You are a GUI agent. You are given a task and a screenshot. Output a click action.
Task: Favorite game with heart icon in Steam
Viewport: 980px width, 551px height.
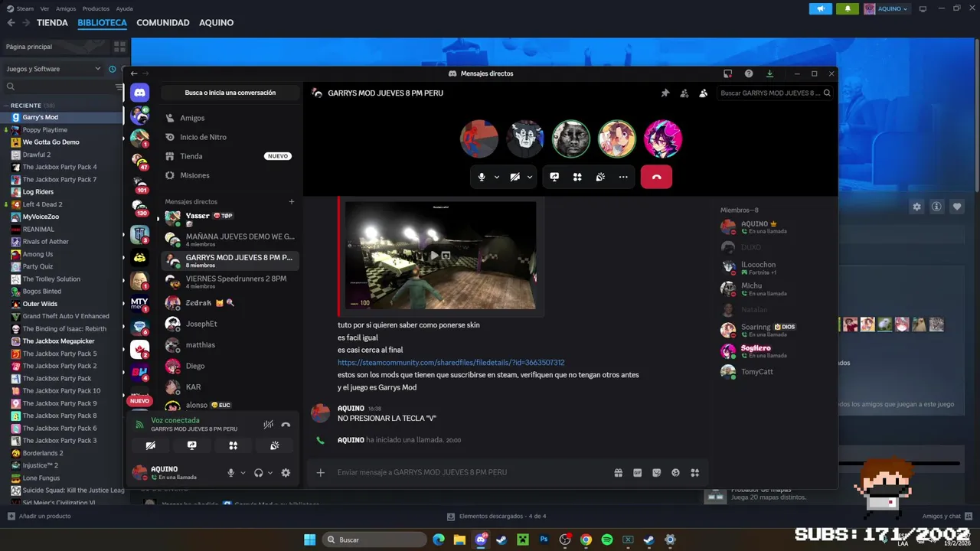(956, 207)
